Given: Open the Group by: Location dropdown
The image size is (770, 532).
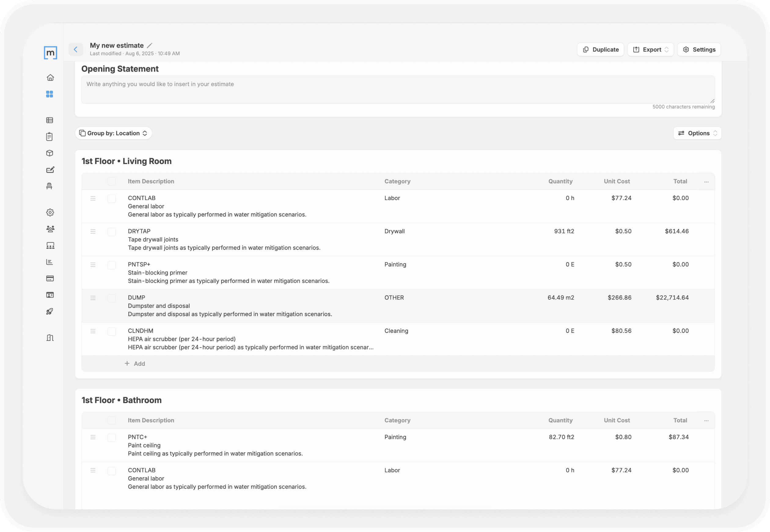Looking at the screenshot, I should point(113,133).
